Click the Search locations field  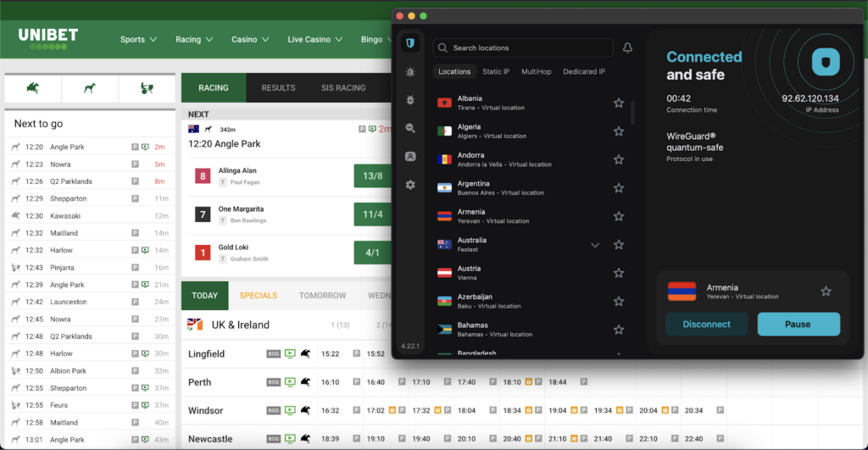pos(522,48)
